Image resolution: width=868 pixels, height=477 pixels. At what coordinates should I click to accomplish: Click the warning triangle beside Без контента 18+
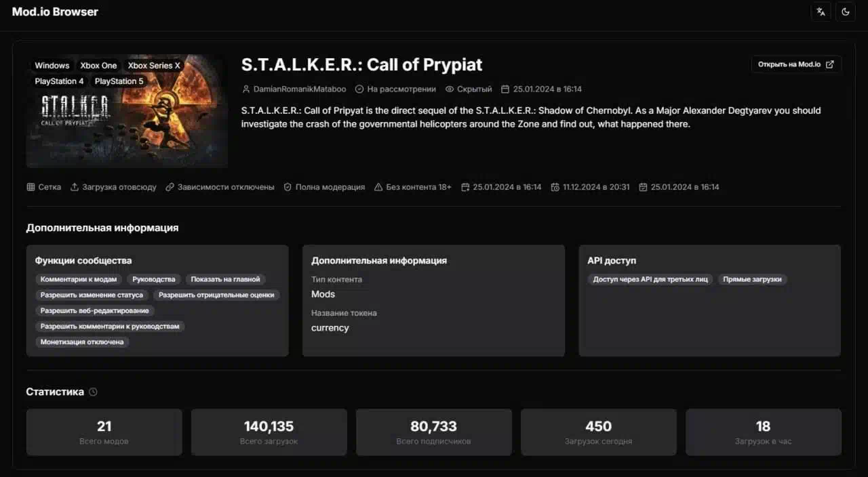(x=378, y=187)
